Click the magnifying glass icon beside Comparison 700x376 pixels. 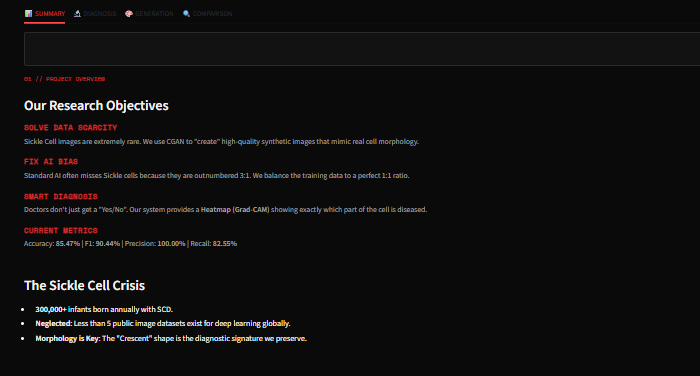(x=186, y=13)
